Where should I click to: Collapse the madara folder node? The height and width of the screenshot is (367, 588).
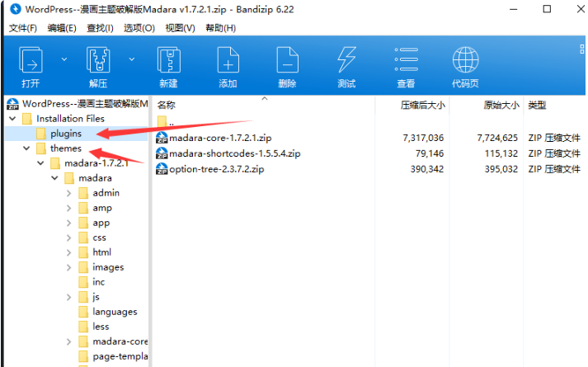coord(54,178)
